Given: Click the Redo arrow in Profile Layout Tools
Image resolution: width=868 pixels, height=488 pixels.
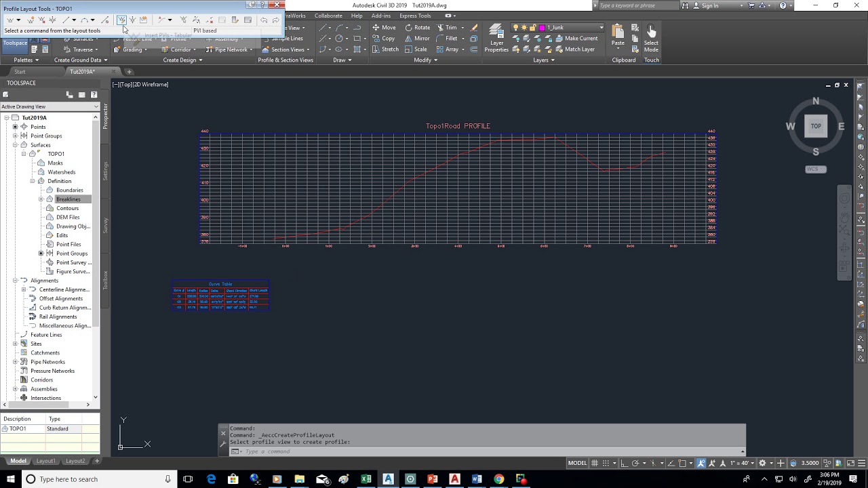Looking at the screenshot, I should coord(275,20).
